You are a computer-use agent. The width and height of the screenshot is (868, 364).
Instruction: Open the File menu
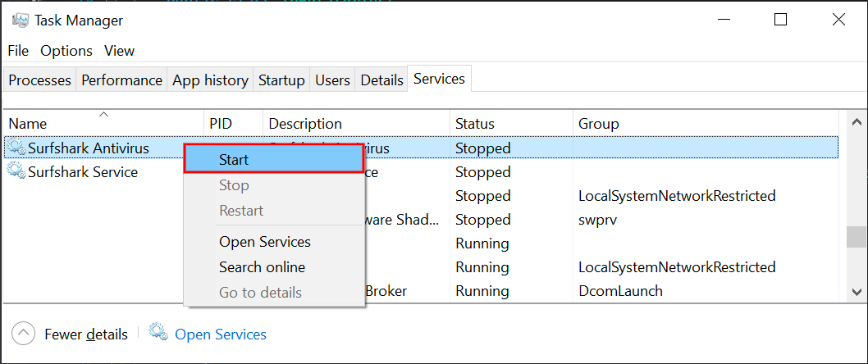[18, 51]
